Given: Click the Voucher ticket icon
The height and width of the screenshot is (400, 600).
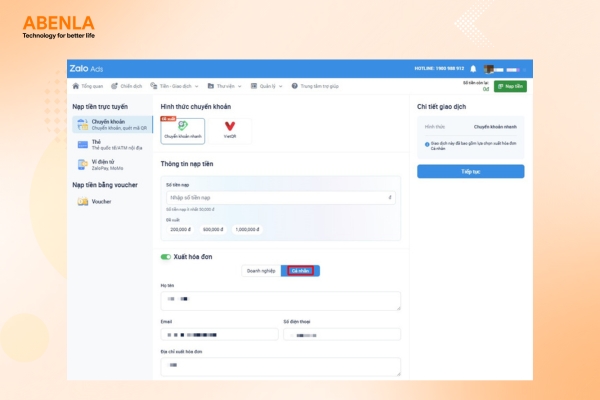Looking at the screenshot, I should point(83,201).
